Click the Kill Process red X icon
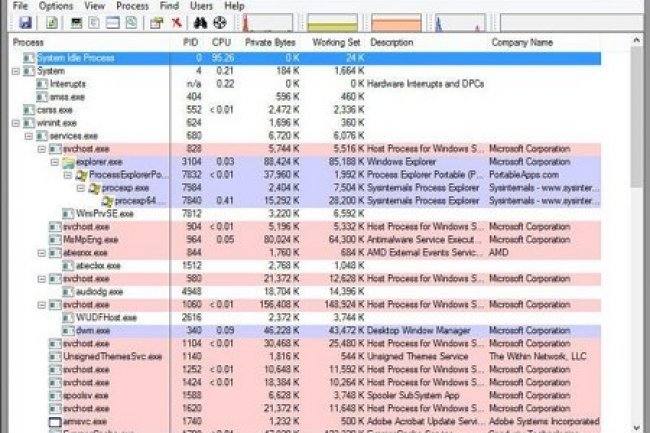This screenshot has width=650, height=433. tap(176, 21)
